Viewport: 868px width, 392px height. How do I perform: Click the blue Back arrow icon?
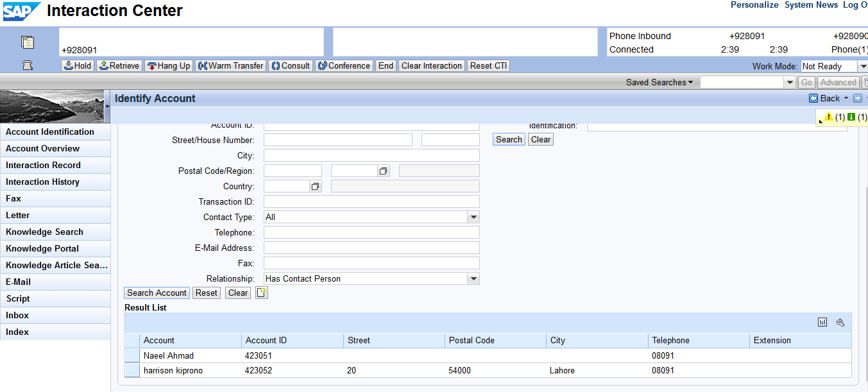tap(813, 98)
